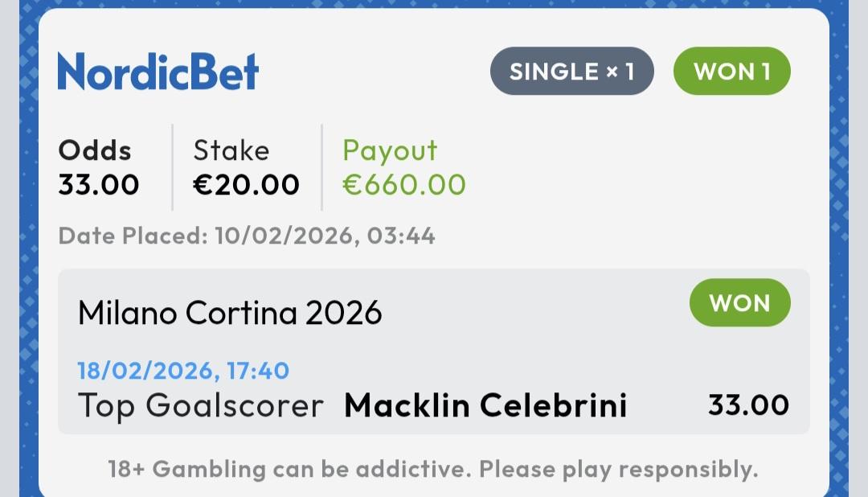868x497 pixels.
Task: Tap the €660.00 payout amount
Action: point(404,185)
